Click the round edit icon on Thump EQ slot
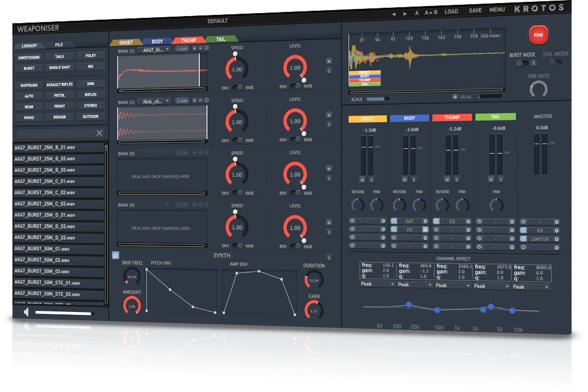588x392 pixels. 468,222
